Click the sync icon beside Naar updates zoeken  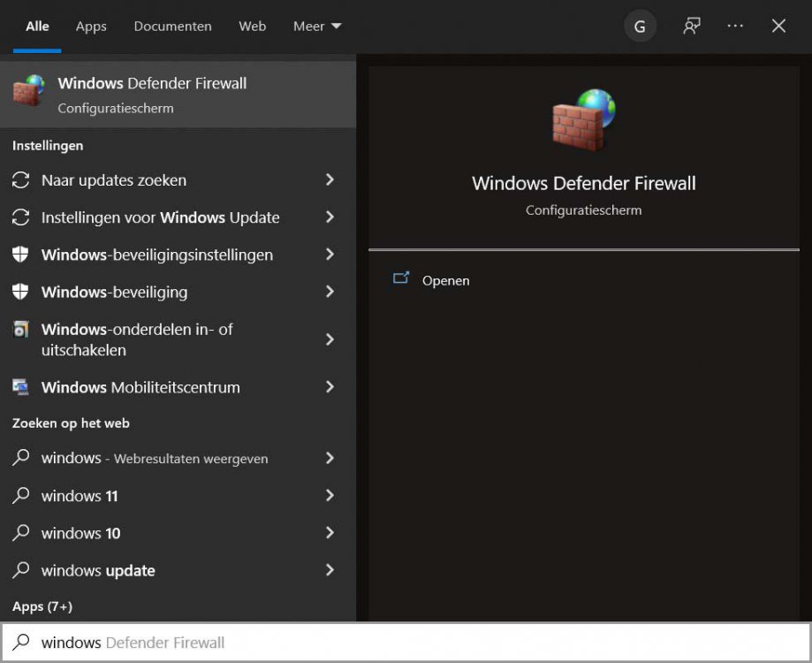[x=20, y=180]
